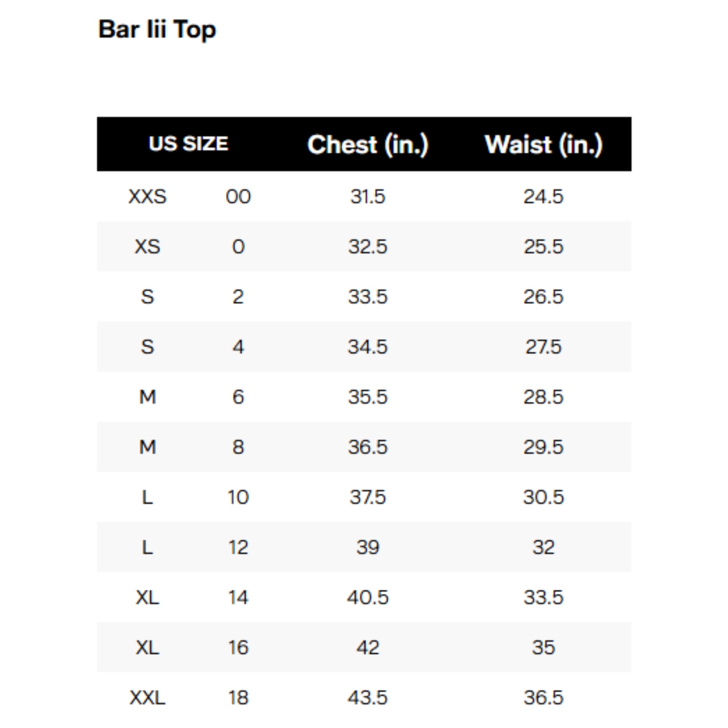Click the "Bar Iii Top" title

(157, 29)
